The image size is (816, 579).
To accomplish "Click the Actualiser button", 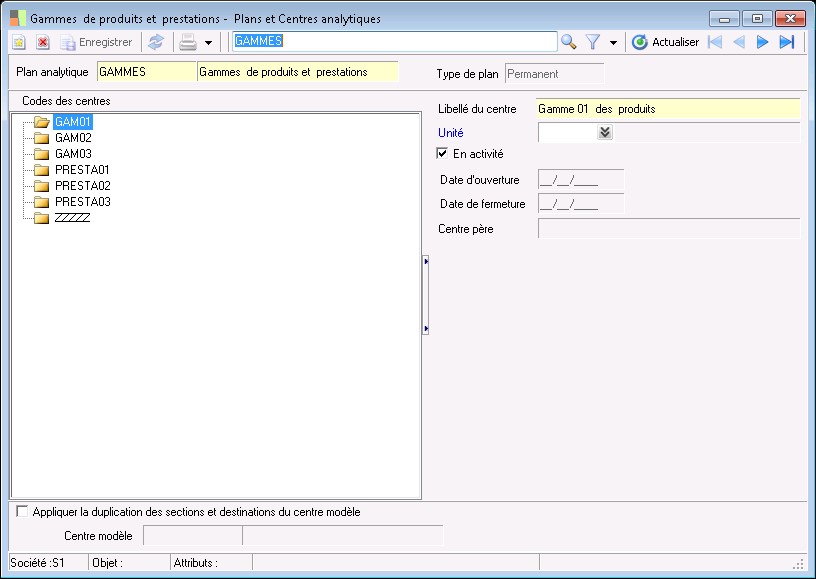I will point(666,42).
